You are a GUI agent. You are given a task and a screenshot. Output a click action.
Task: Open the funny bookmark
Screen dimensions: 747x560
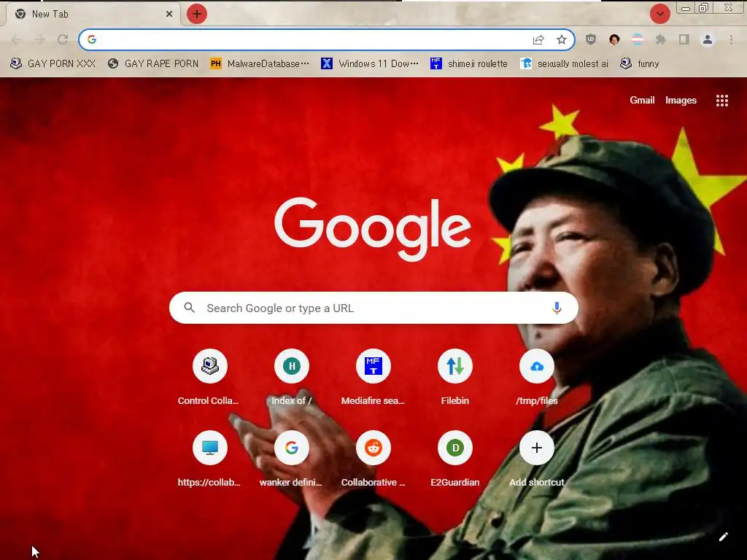coord(639,63)
